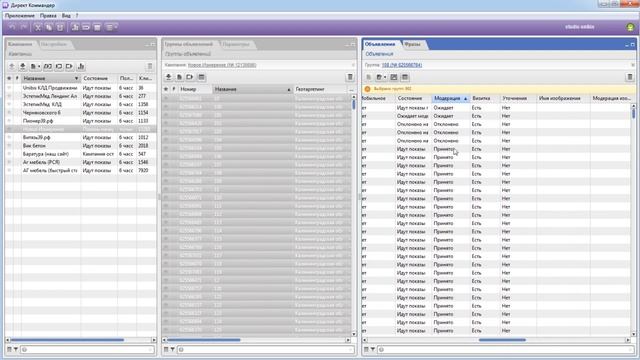Open the Правка menu
The width and height of the screenshot is (640, 360).
(x=48, y=16)
